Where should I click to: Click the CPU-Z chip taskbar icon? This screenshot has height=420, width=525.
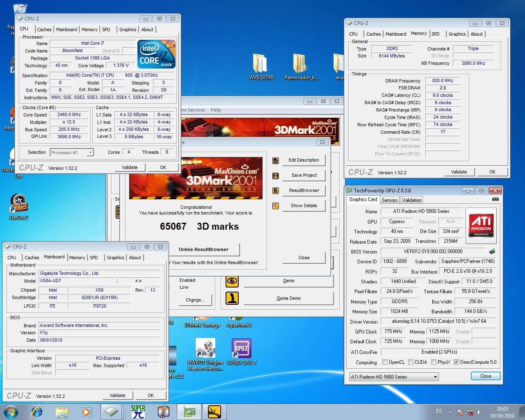coord(111,412)
